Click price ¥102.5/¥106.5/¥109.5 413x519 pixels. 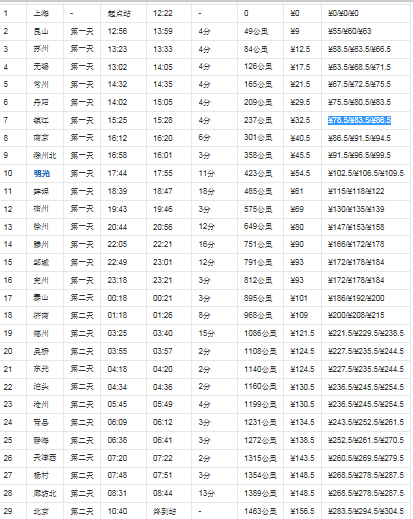pyautogui.click(x=366, y=173)
